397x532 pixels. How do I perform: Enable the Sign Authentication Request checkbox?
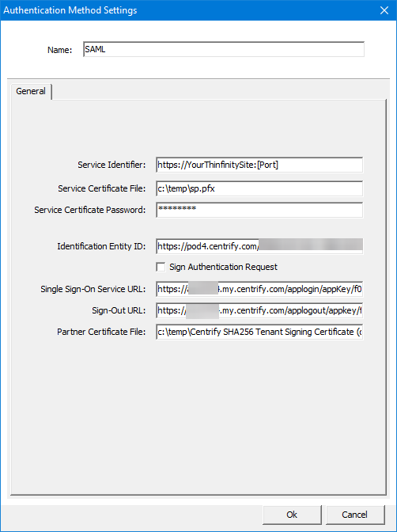click(x=161, y=267)
